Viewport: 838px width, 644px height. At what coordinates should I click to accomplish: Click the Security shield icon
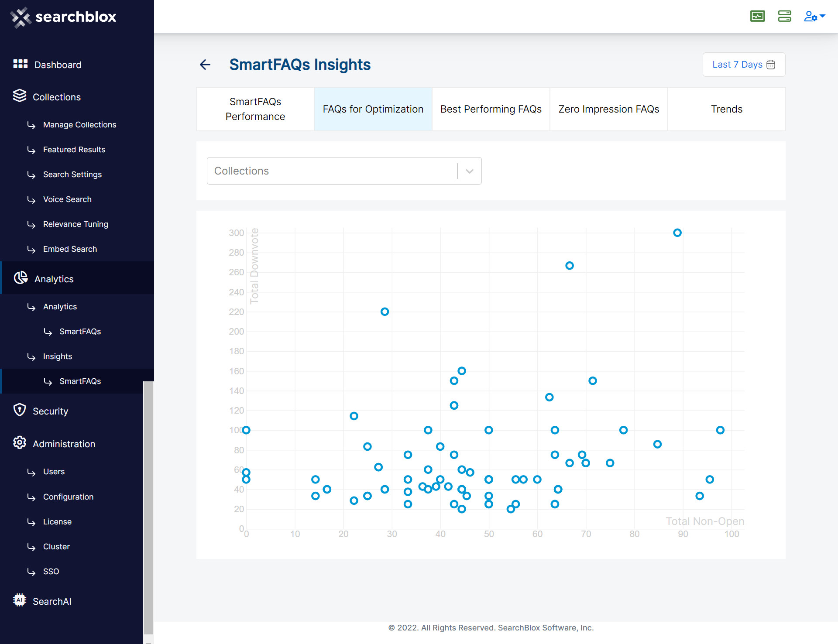[20, 410]
